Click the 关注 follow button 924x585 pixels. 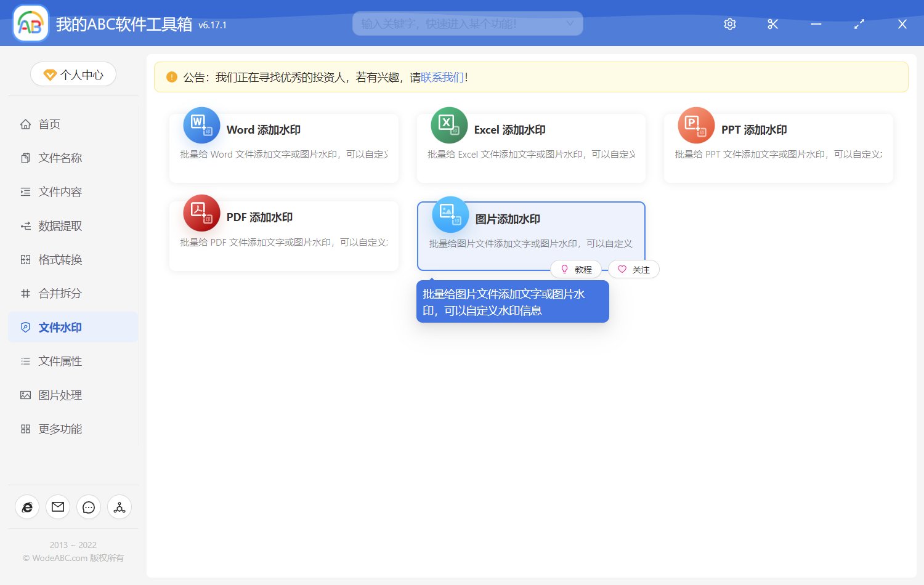[634, 269]
